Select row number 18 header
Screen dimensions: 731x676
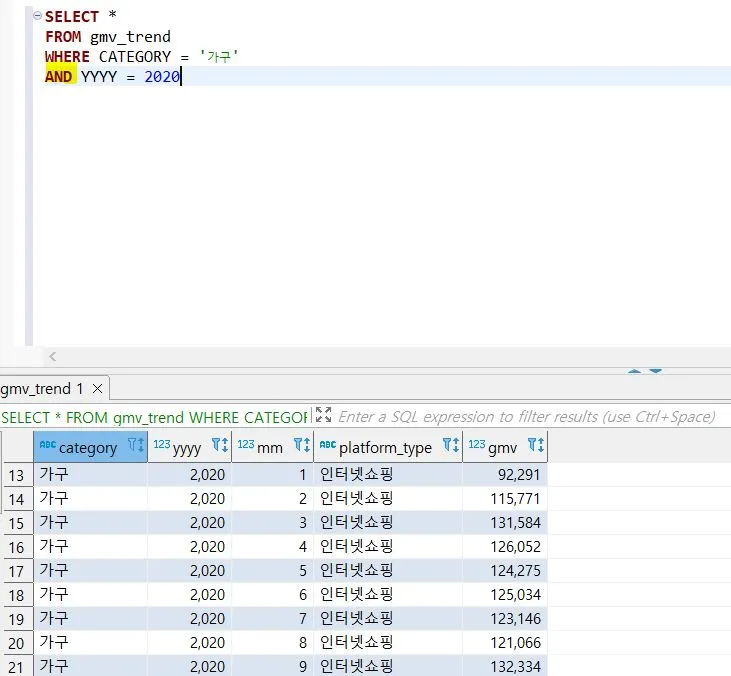tap(17, 595)
